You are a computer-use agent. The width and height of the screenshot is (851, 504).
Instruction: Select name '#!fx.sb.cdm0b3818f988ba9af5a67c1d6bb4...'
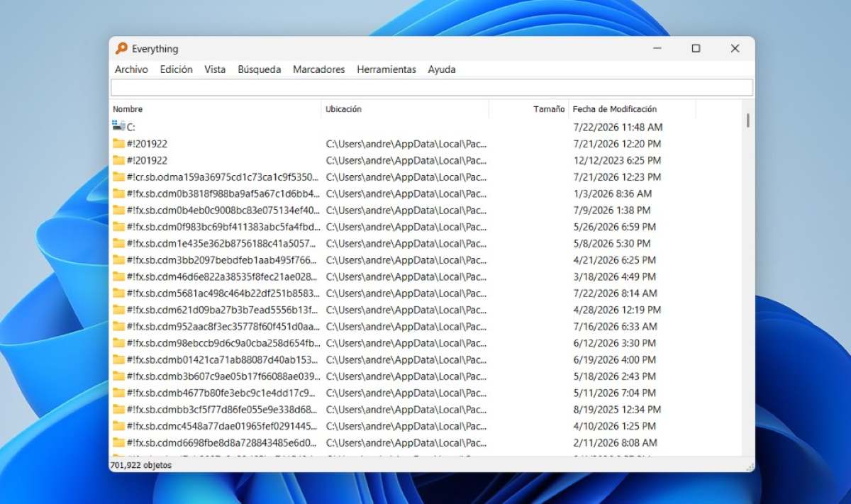coord(223,194)
